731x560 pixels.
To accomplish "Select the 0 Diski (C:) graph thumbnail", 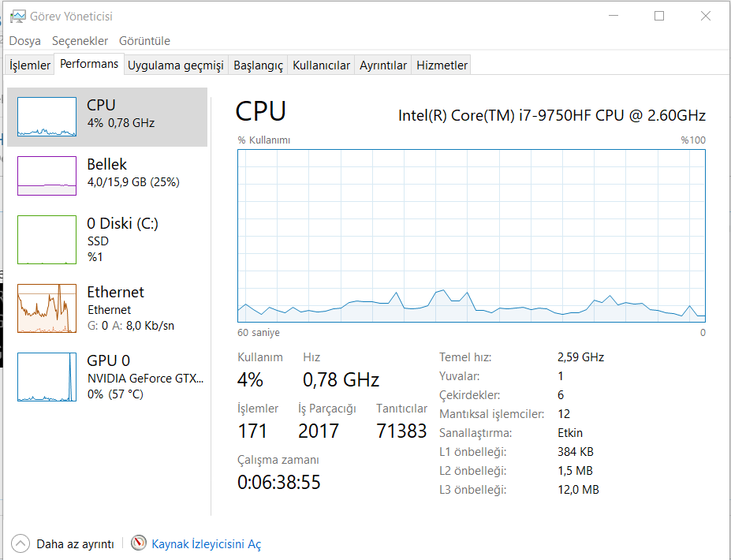I will click(47, 240).
